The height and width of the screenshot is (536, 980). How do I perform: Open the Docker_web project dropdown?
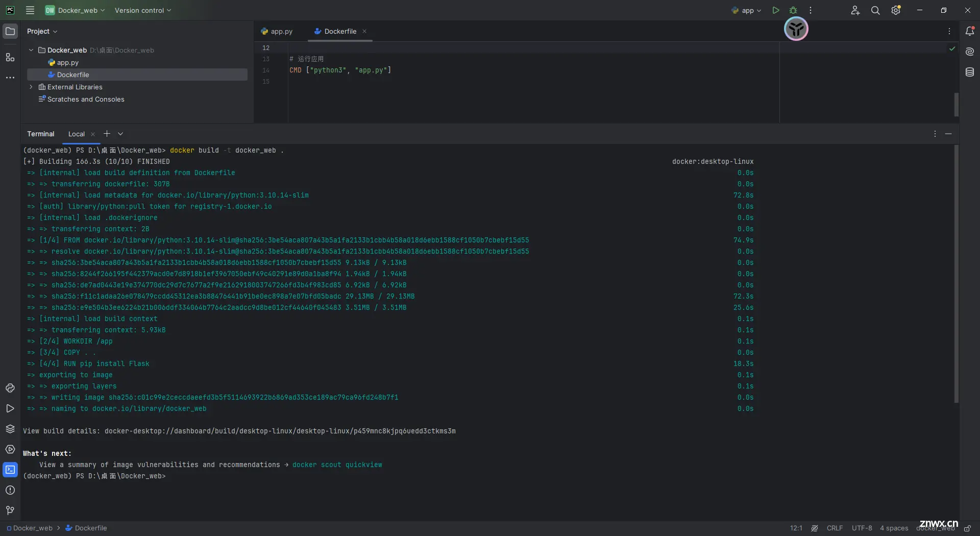coord(75,10)
